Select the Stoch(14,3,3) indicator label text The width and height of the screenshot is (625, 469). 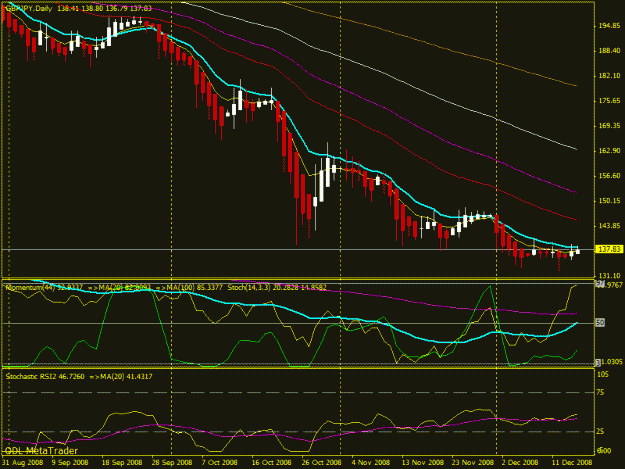click(249, 287)
